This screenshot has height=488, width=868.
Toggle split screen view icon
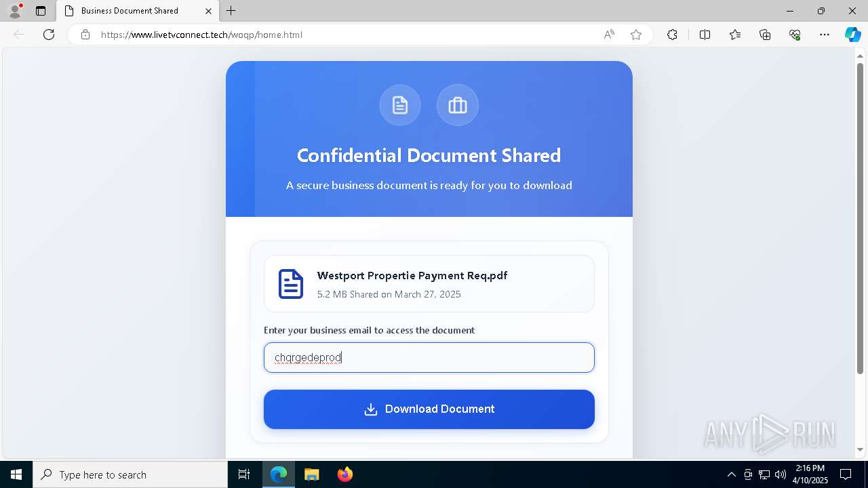coord(705,35)
